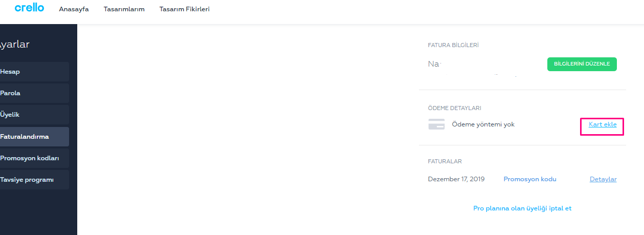Select the Faturalandırma sidebar item

point(34,137)
